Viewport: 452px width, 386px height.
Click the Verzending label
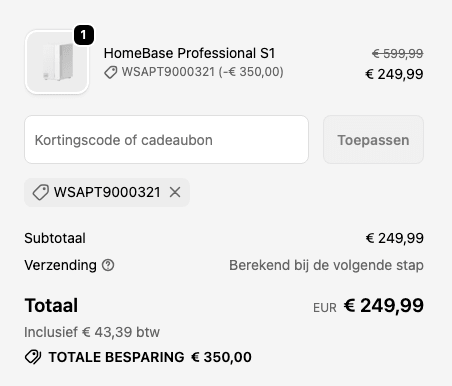coord(60,265)
